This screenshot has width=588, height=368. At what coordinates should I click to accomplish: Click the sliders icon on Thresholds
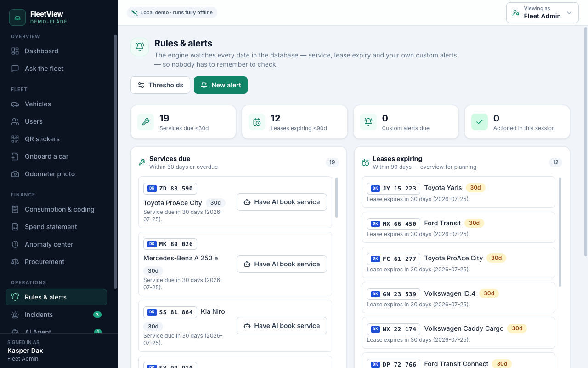pyautogui.click(x=141, y=85)
